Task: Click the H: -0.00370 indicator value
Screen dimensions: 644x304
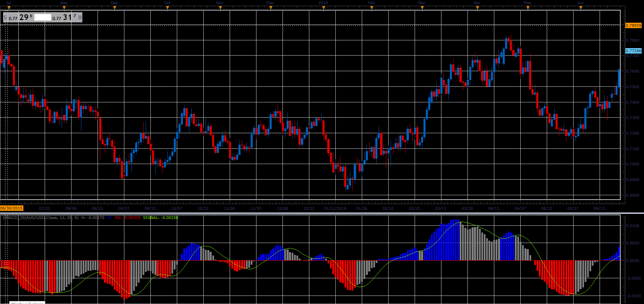Action: (x=93, y=218)
